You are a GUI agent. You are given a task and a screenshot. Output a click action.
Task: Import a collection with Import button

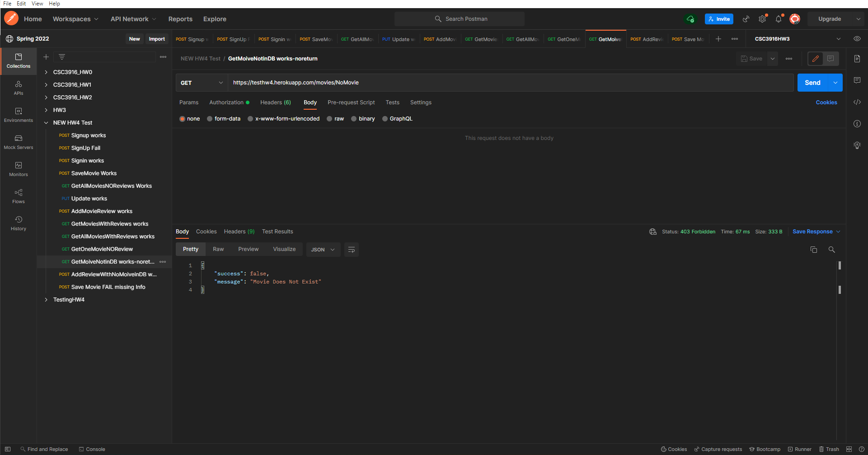pyautogui.click(x=156, y=39)
